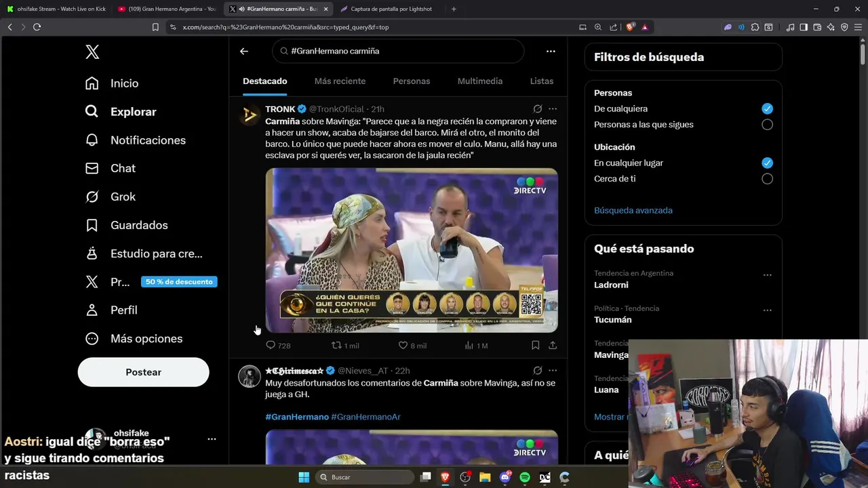Screen dimensions: 868x488
Task: Open Spotify from the taskbar
Action: 525,477
